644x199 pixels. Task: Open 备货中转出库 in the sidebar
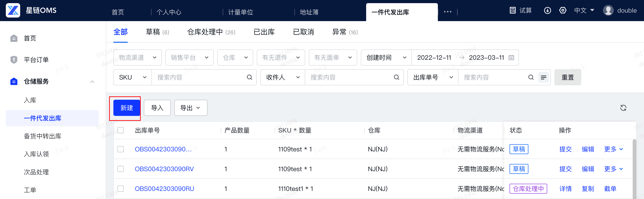[x=43, y=136]
